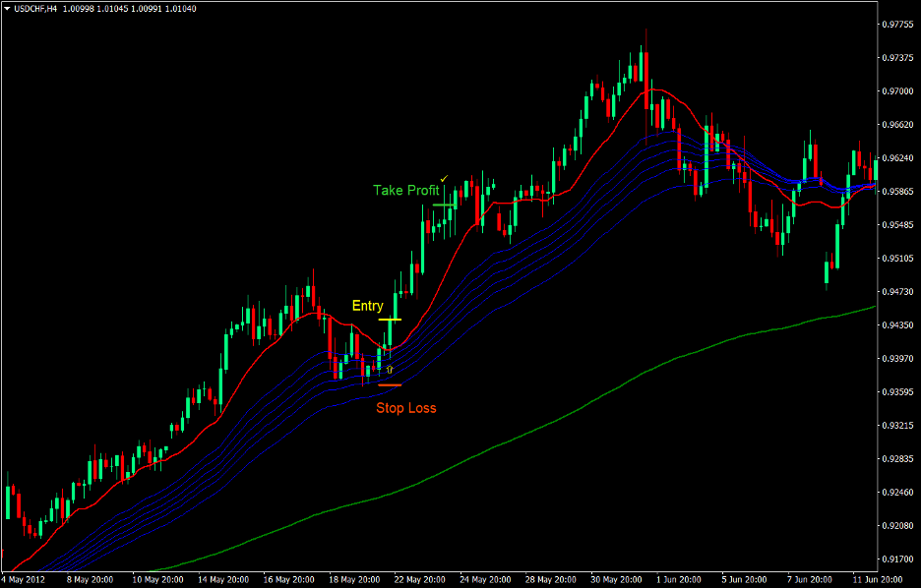Image resolution: width=921 pixels, height=588 pixels.
Task: Click the 16 May 20:00 time label
Action: tap(288, 580)
